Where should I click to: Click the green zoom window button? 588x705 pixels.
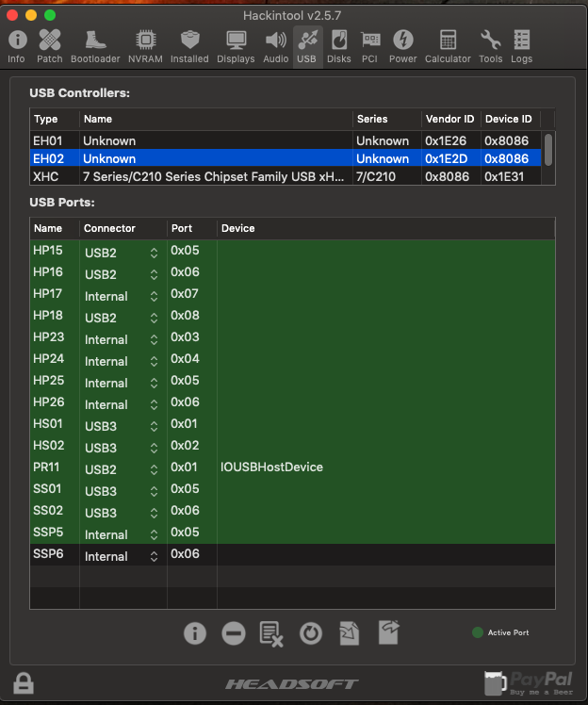tap(50, 15)
